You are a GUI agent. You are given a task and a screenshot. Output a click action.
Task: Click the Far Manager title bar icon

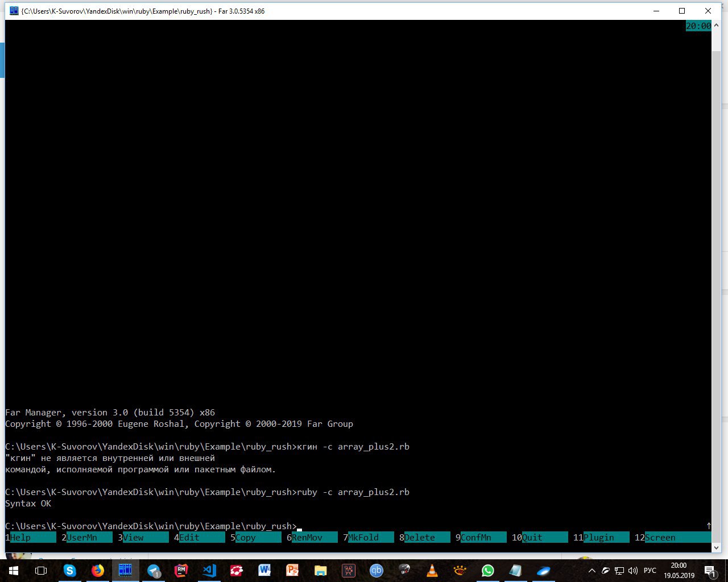[x=14, y=11]
